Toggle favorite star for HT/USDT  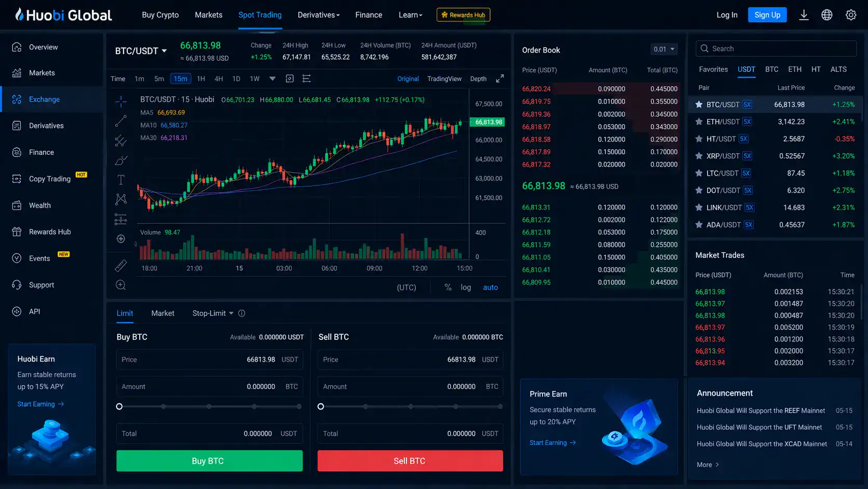click(x=699, y=139)
